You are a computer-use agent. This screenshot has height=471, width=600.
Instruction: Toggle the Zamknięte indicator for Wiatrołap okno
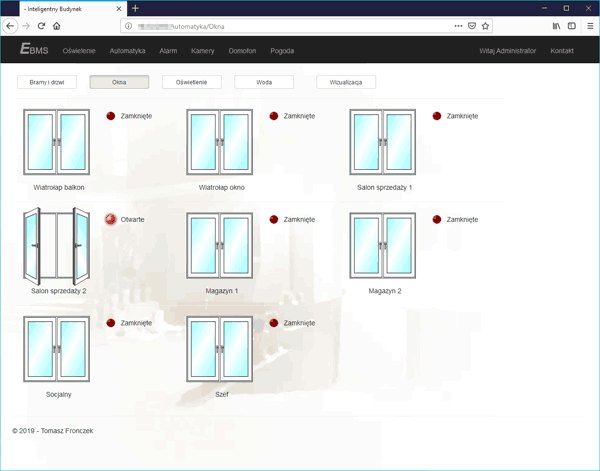(273, 116)
